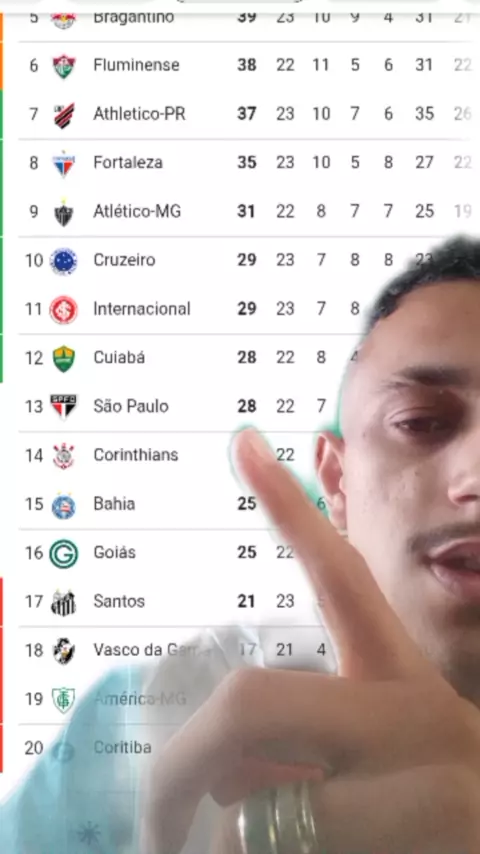Click the Fortaleza club crest
The width and height of the screenshot is (480, 854).
(64, 163)
